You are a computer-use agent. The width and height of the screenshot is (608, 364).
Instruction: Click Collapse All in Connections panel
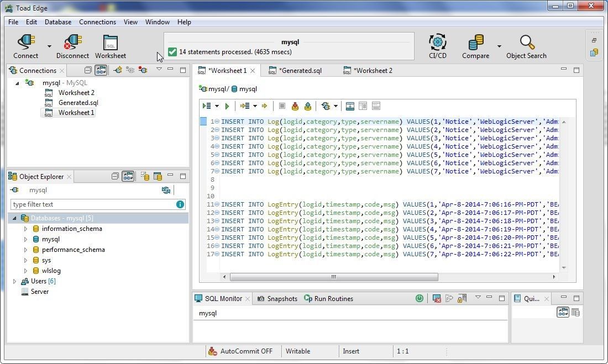[88, 70]
